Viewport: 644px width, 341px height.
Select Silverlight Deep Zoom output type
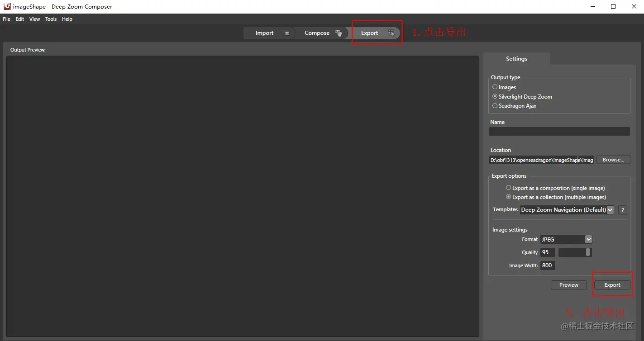tap(522, 96)
